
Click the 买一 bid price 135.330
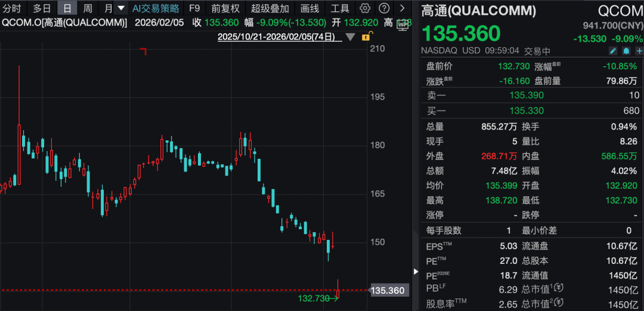click(x=527, y=110)
